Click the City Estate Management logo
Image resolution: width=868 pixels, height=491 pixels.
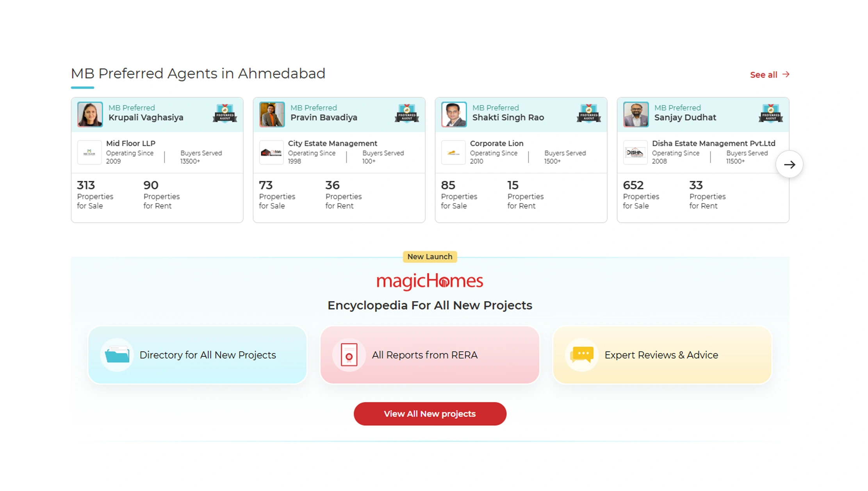pos(271,152)
